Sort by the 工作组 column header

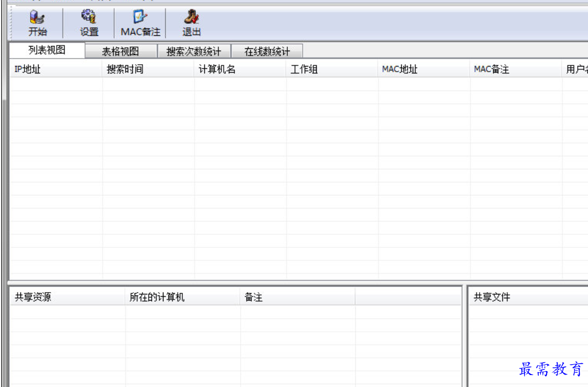[x=332, y=69]
